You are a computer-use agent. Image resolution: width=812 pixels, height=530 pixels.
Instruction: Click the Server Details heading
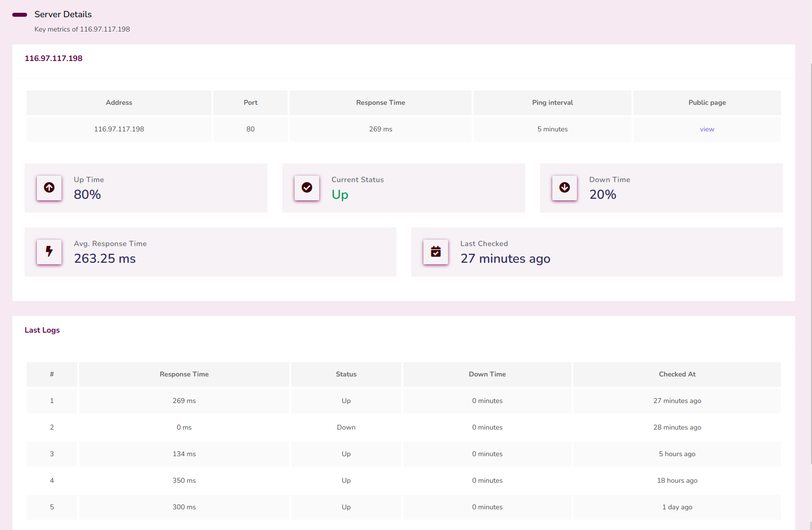pos(63,14)
